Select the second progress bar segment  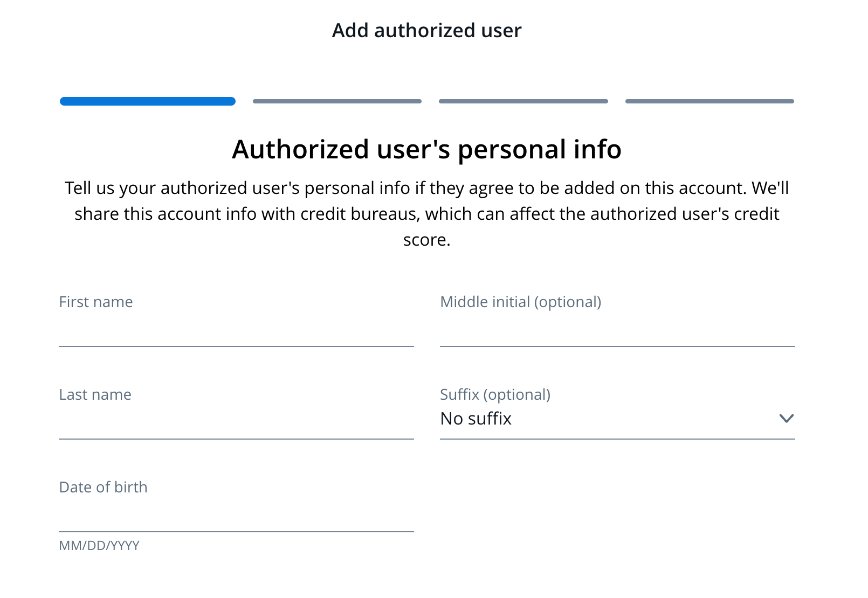pyautogui.click(x=337, y=101)
